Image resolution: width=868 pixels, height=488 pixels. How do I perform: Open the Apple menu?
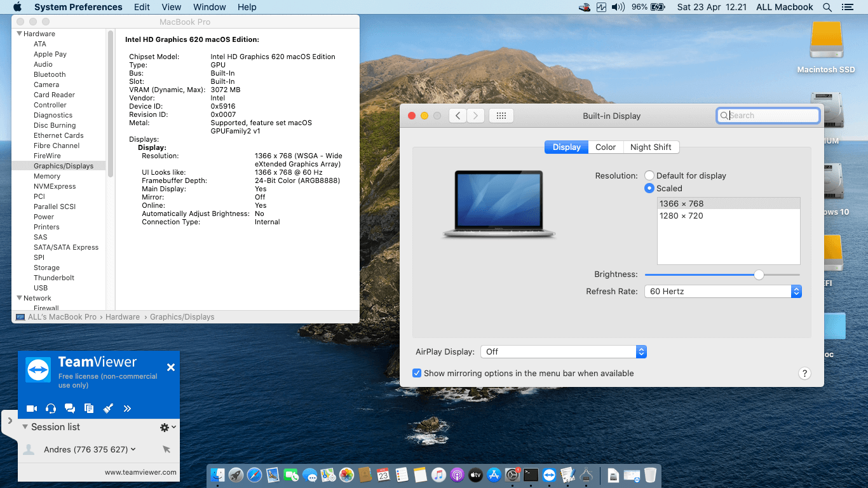point(17,7)
